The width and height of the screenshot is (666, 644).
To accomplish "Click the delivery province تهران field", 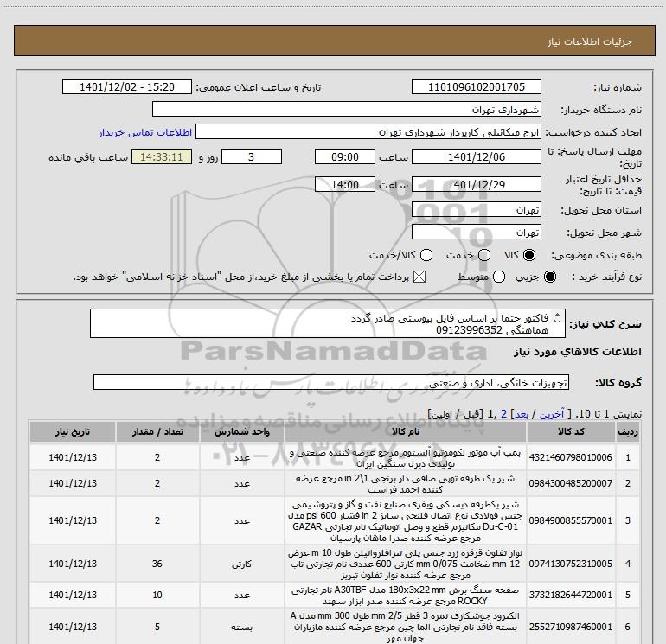I will click(476, 209).
